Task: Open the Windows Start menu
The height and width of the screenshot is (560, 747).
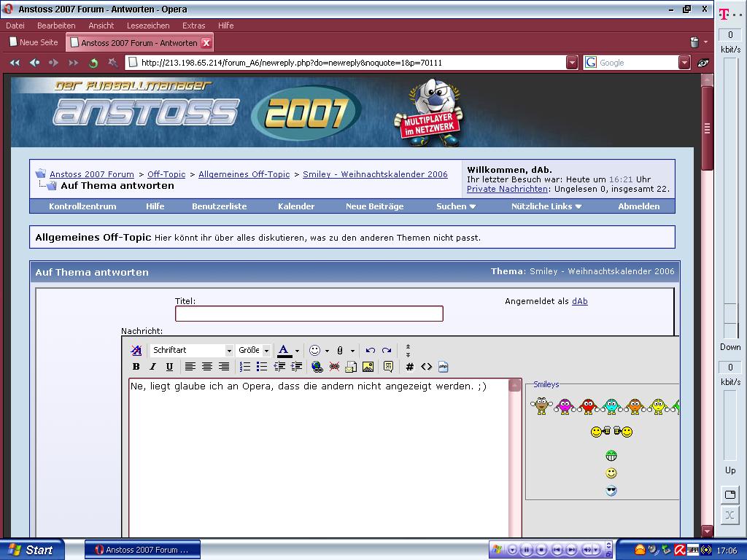Action: click(32, 550)
